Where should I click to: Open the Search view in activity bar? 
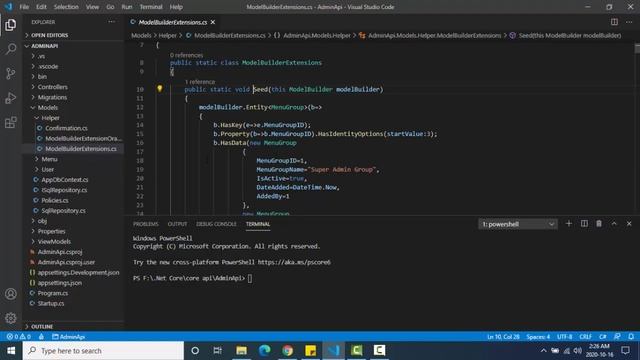[11, 49]
